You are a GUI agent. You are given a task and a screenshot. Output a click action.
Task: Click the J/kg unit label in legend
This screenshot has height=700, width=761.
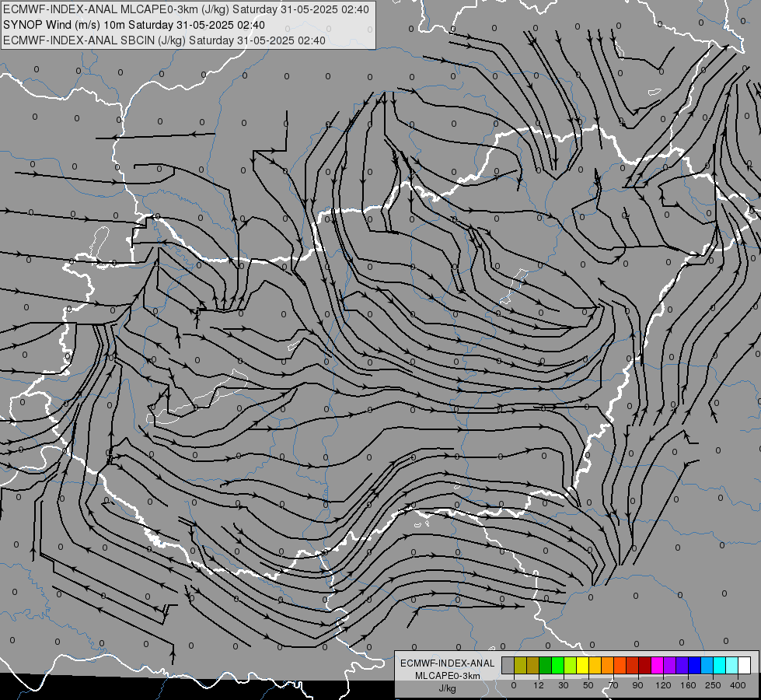[447, 688]
